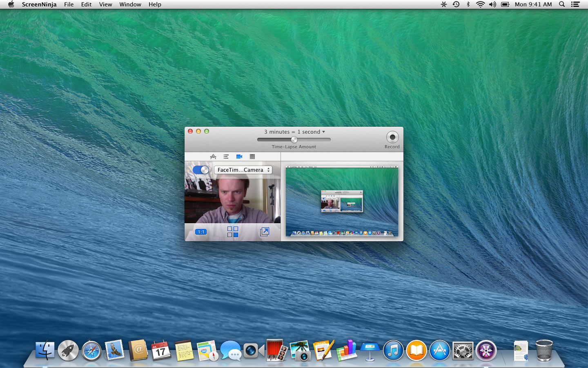Switch to the text style tab icon

[213, 157]
